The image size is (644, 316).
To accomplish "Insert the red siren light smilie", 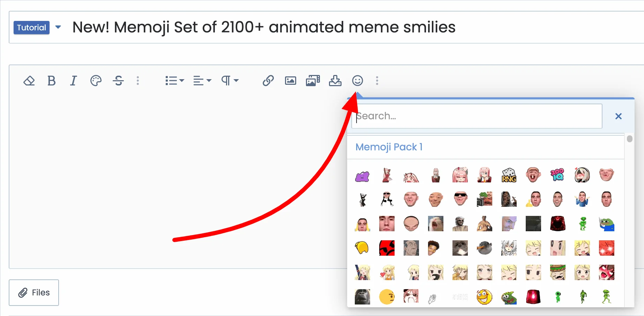I will click(x=533, y=297).
